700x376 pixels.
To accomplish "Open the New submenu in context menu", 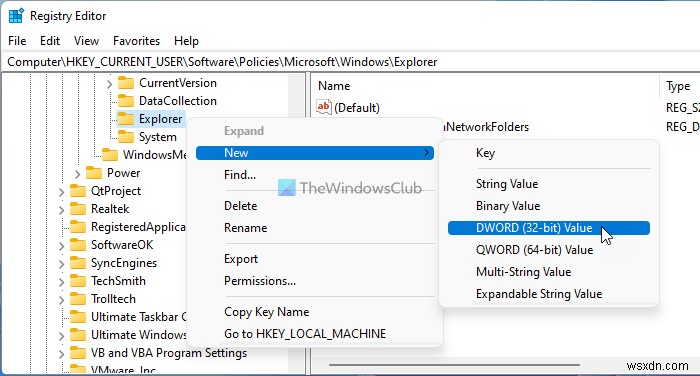I will [315, 153].
